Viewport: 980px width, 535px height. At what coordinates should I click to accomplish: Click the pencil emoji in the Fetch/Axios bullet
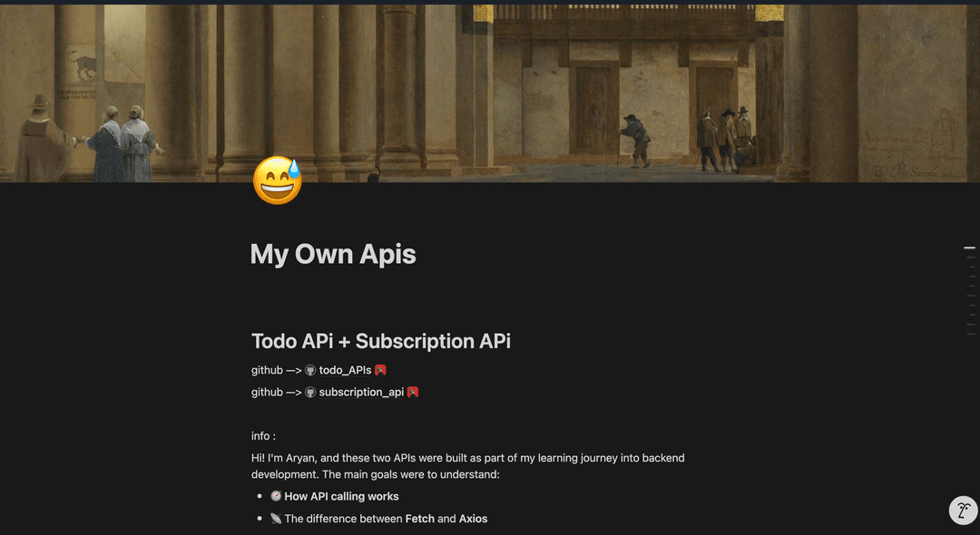[x=275, y=518]
